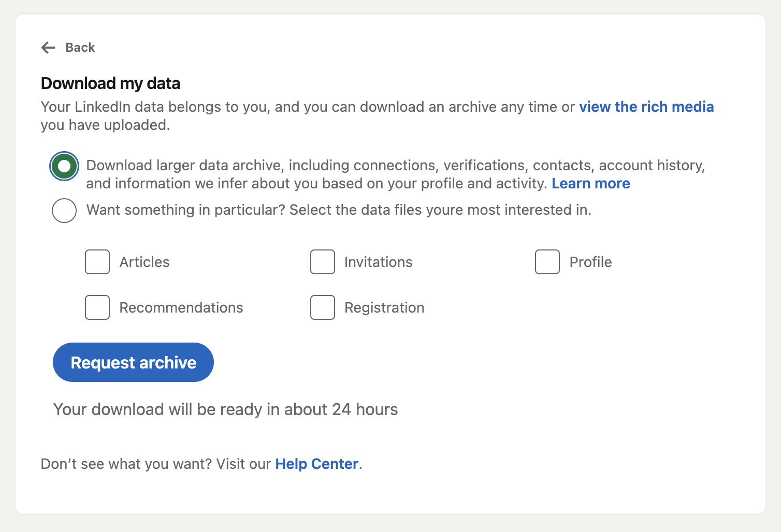781x532 pixels.
Task: Click the Back navigation label
Action: (80, 47)
